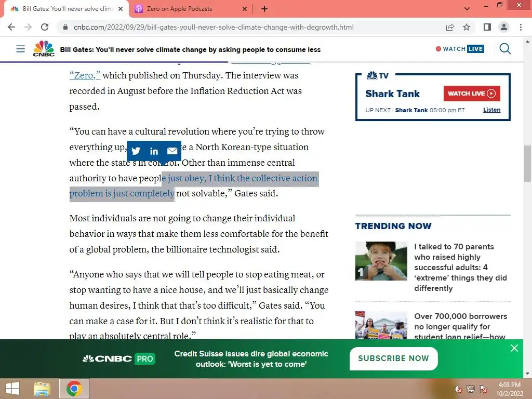Click Chrome icon on taskbar
The image size is (532, 399).
74,389
